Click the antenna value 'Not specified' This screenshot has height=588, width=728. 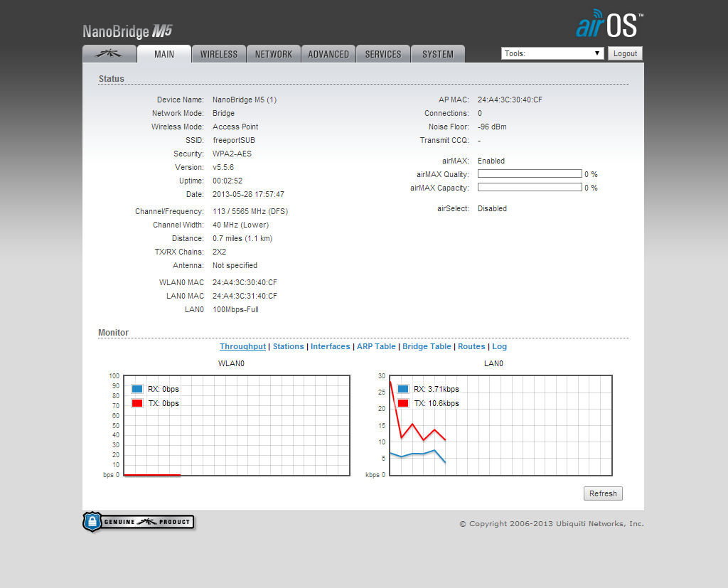coord(235,265)
